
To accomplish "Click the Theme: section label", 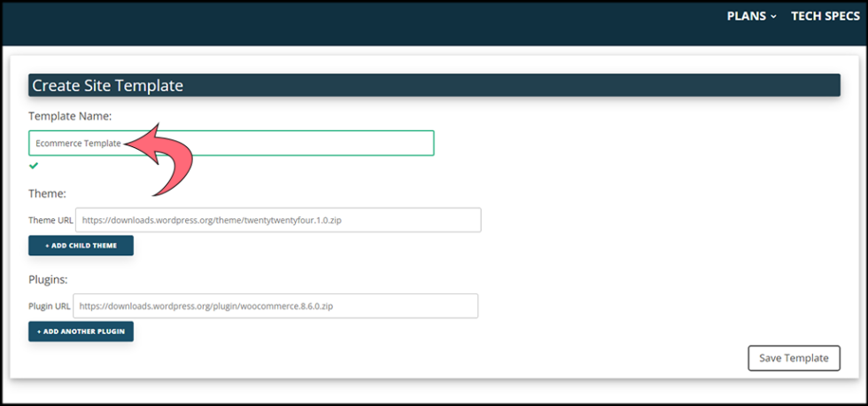I will tap(48, 194).
